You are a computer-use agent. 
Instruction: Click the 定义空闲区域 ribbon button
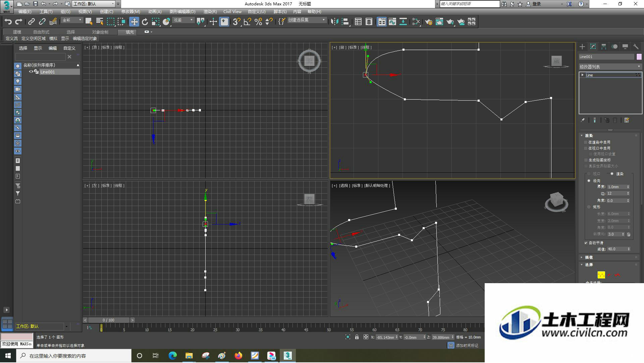point(34,39)
